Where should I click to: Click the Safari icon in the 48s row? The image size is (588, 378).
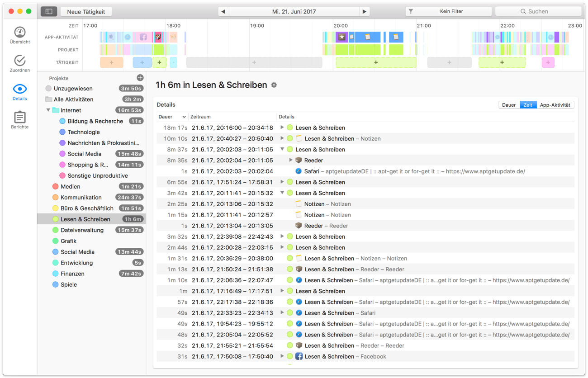[x=299, y=335]
